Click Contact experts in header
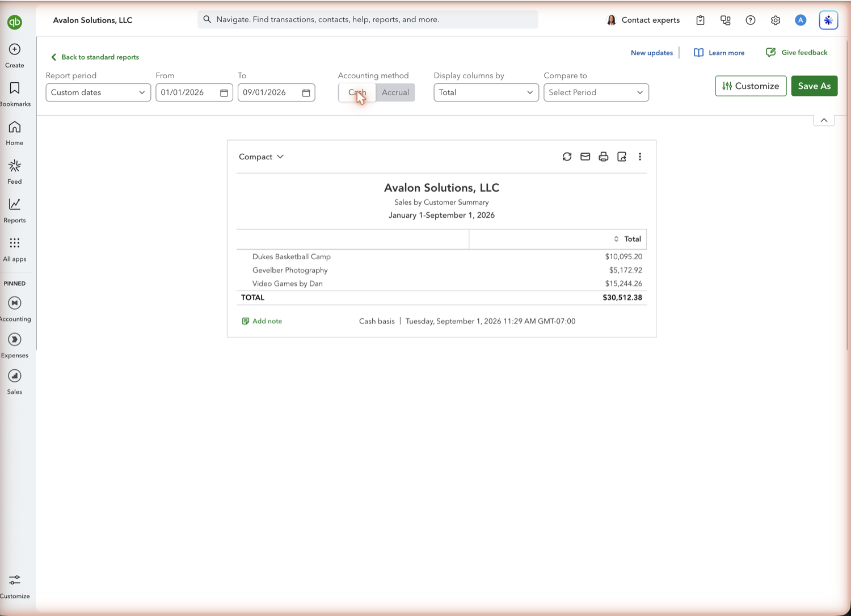The height and width of the screenshot is (616, 851). pyautogui.click(x=643, y=20)
